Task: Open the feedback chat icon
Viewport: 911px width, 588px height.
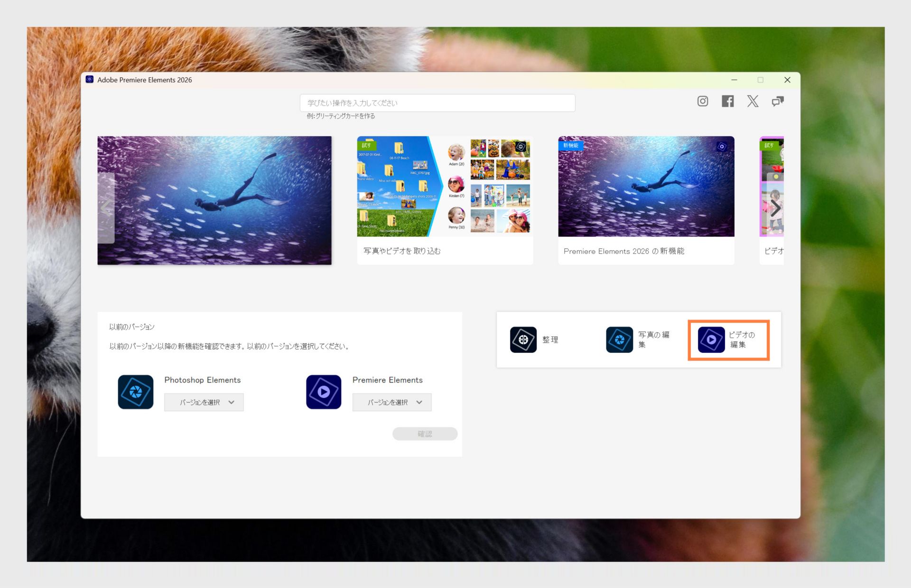Action: [x=778, y=101]
